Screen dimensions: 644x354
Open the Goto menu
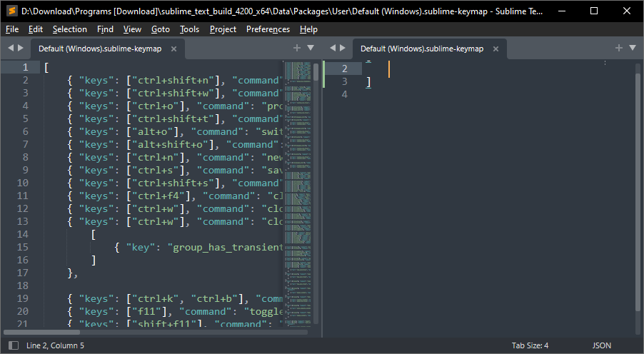click(161, 29)
